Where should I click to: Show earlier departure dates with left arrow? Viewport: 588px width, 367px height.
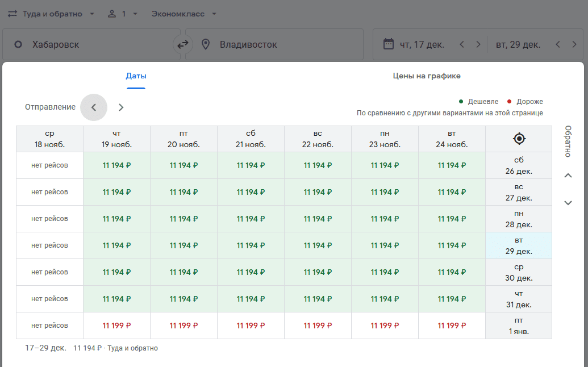94,107
